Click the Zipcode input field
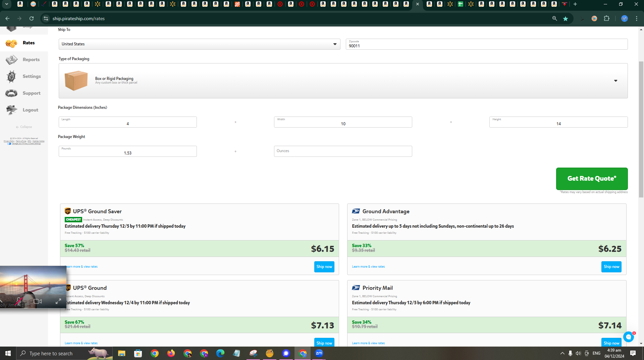Viewport: 644px width, 360px height. [486, 44]
